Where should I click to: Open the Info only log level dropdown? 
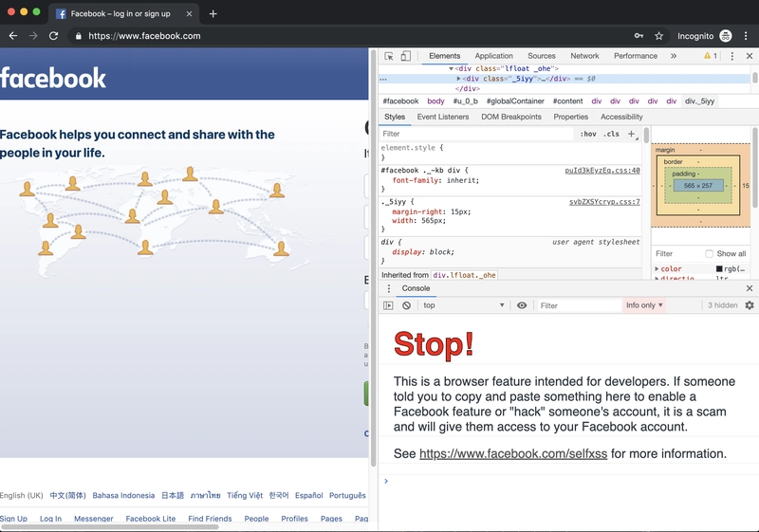coord(644,305)
